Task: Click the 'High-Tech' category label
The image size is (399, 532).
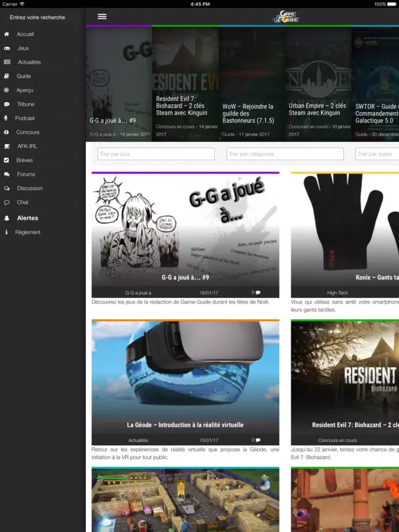Action: point(337,293)
